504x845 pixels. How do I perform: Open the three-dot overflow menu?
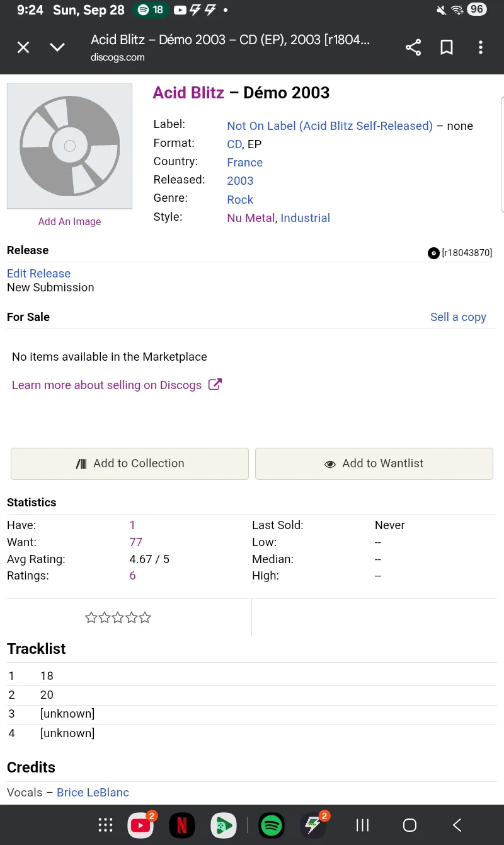point(480,47)
